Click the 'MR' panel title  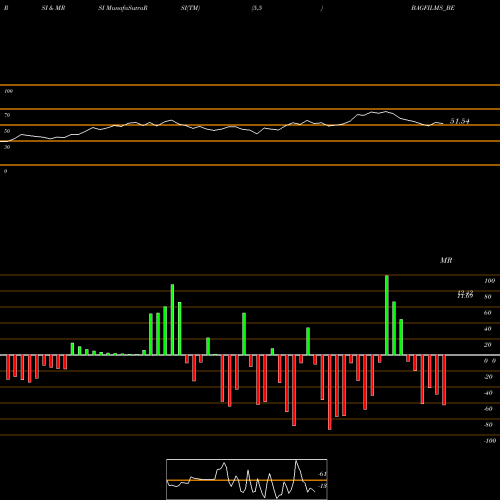click(x=446, y=260)
